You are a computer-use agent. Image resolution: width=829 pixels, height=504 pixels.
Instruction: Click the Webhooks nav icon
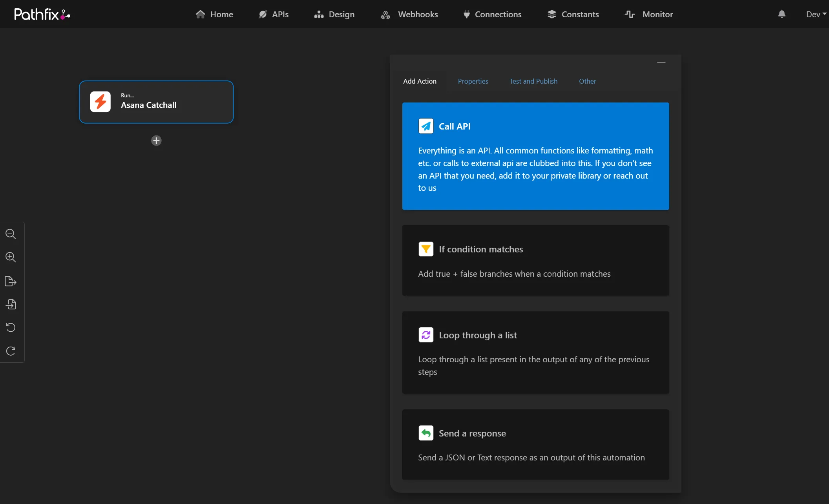[x=385, y=15]
